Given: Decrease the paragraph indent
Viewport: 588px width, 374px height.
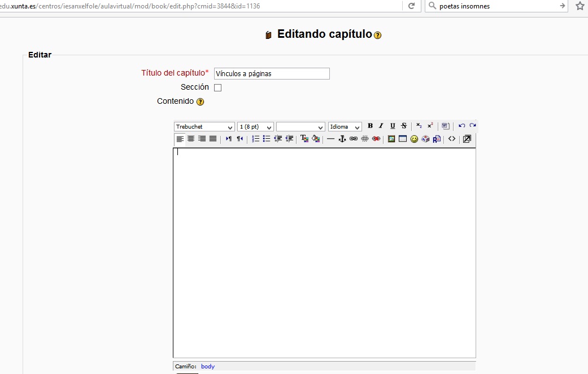Looking at the screenshot, I should (278, 139).
